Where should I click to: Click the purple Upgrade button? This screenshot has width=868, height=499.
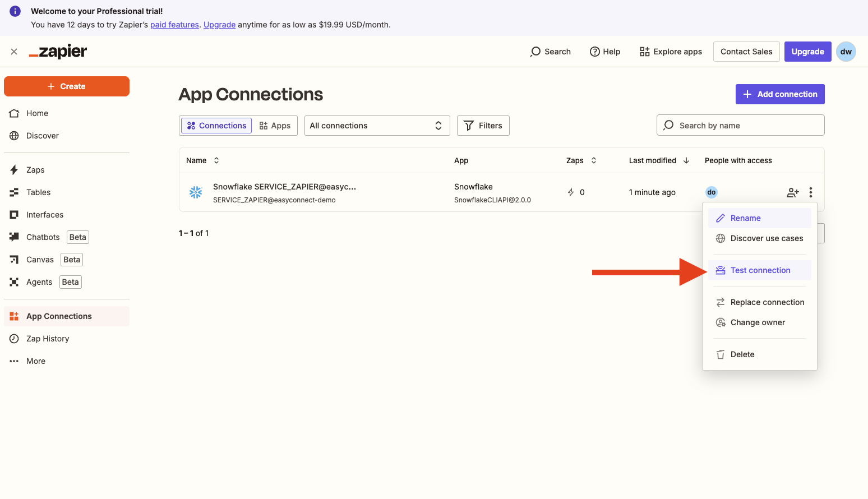807,52
